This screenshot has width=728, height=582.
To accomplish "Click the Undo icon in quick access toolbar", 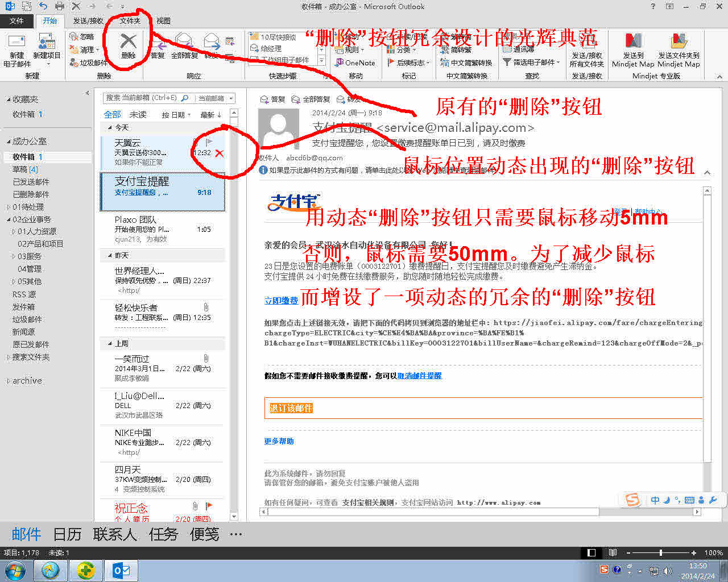I will point(43,6).
